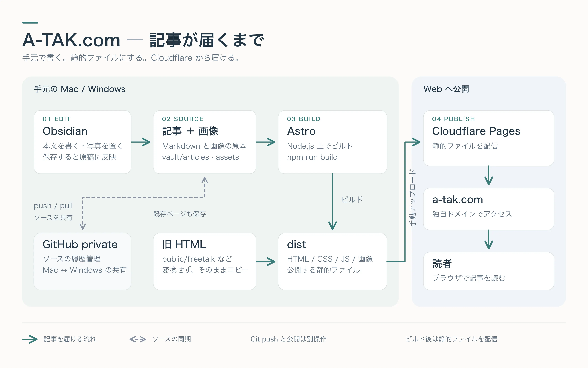
Task: Click the 01 EDIT step label
Action: 57,119
